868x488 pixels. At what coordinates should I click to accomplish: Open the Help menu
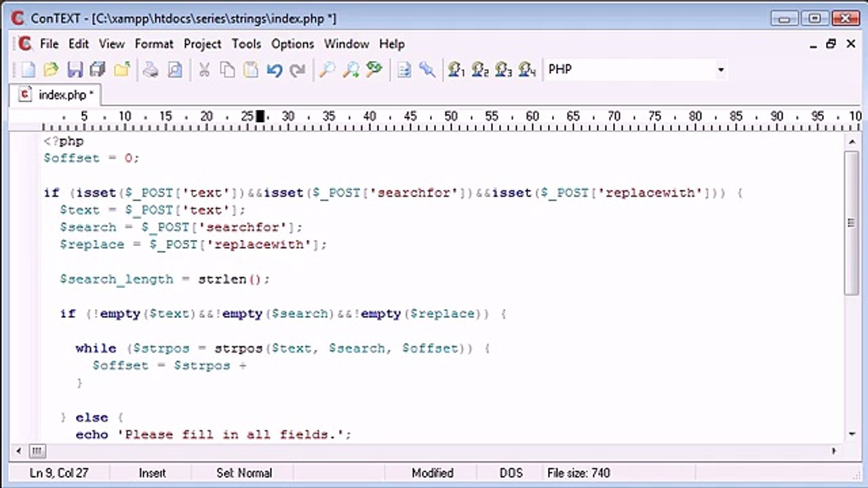point(392,44)
